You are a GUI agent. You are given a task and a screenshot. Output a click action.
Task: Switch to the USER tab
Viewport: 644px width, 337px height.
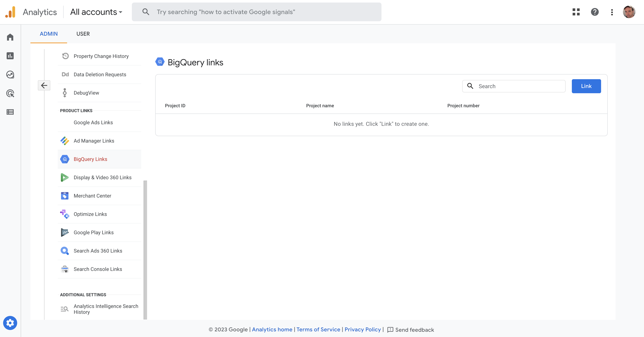click(83, 34)
